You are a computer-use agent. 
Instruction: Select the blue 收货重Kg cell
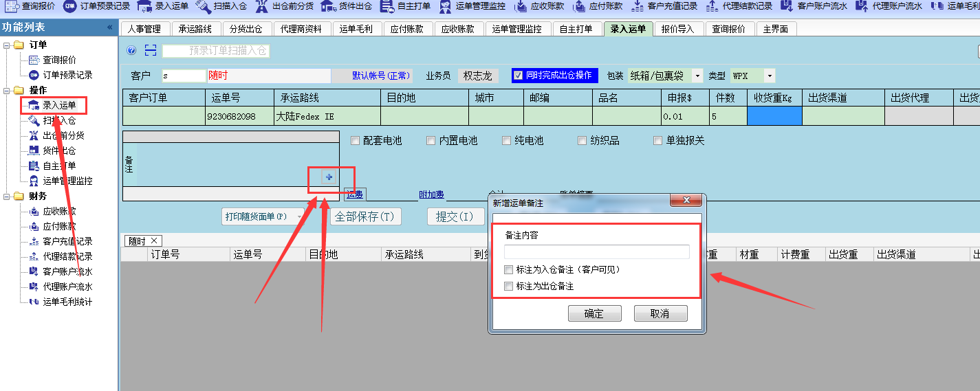point(774,116)
